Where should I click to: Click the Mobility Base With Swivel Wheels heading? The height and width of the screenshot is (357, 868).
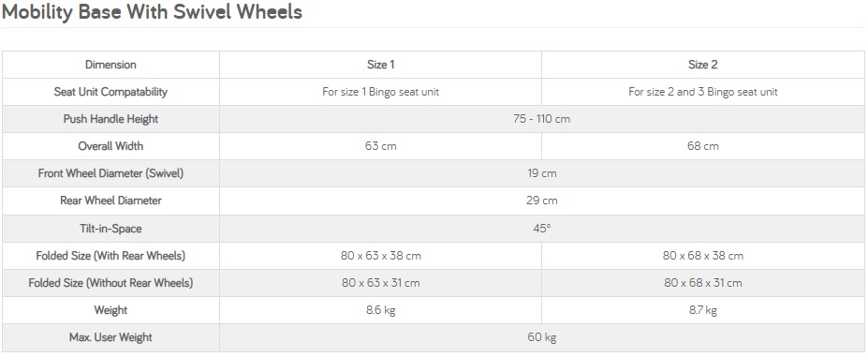(x=152, y=12)
